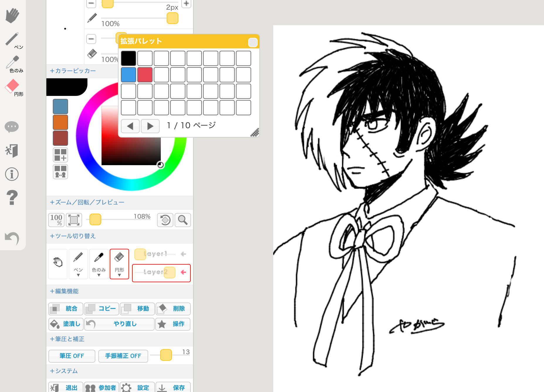Open help with the question mark icon
This screenshot has width=544, height=392.
(12, 197)
